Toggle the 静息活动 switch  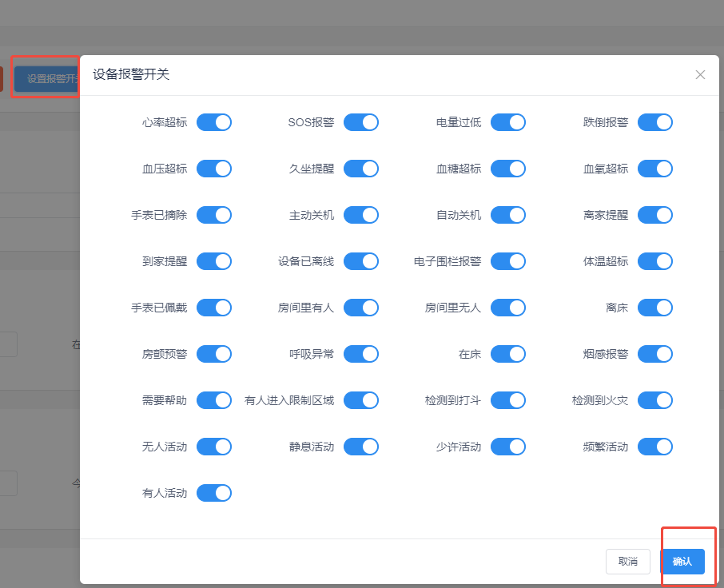361,447
